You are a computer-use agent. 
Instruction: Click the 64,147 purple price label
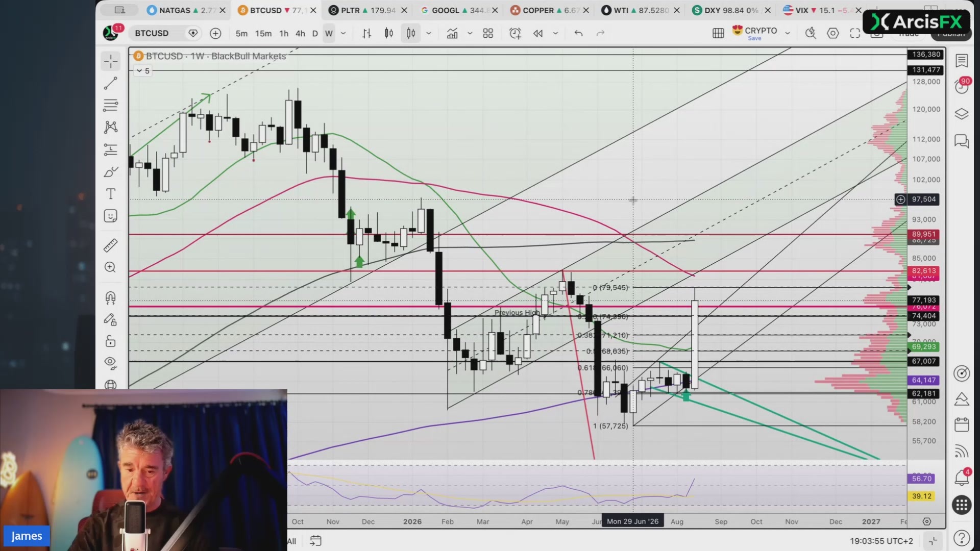pos(924,380)
